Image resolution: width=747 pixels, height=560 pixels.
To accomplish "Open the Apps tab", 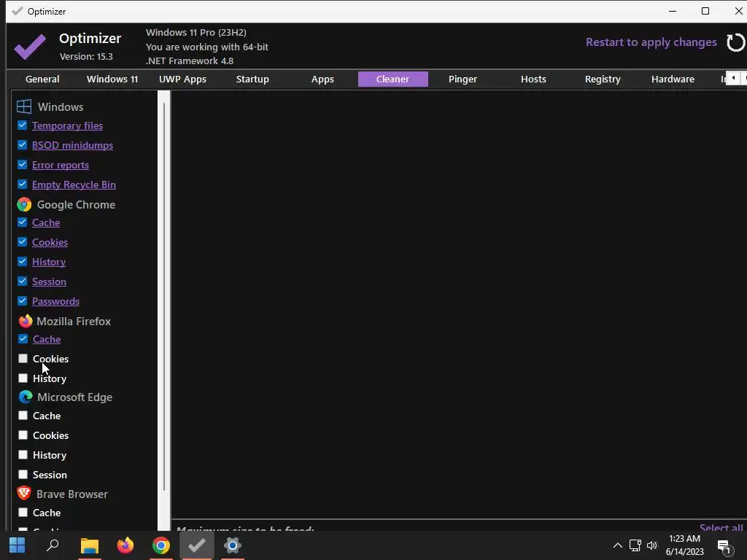I will (x=322, y=79).
